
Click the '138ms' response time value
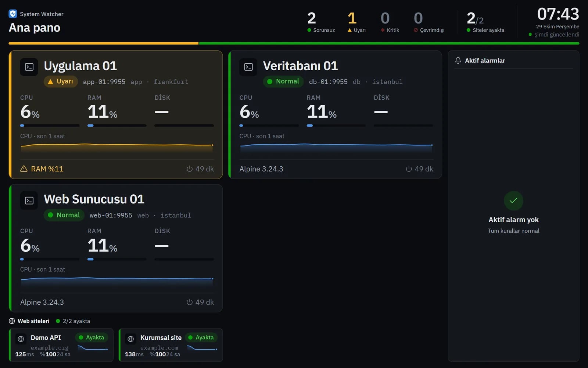click(134, 354)
